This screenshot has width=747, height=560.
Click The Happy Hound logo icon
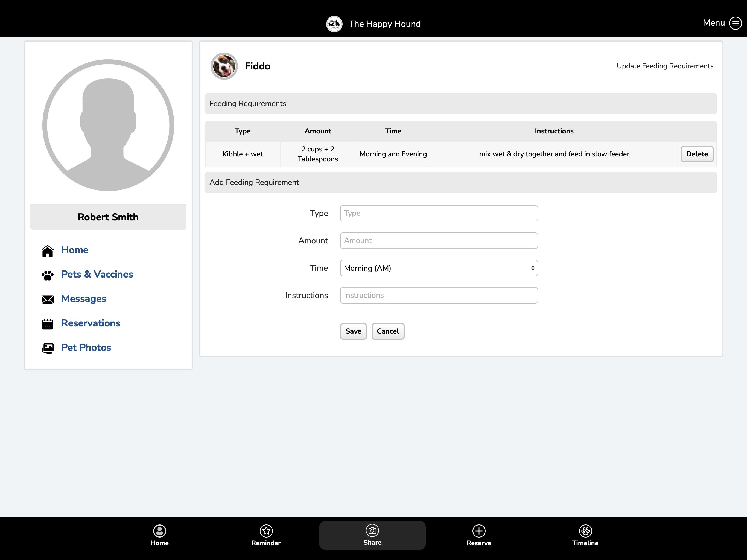click(x=334, y=24)
